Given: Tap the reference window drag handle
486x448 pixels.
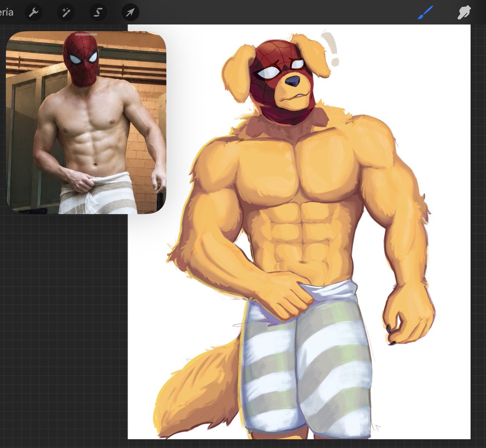Looking at the screenshot, I should (x=86, y=35).
